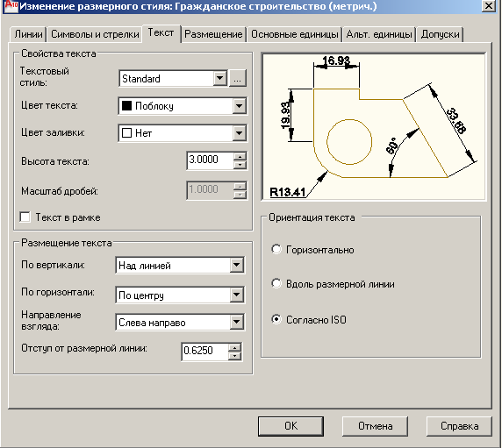
Task: Open the Основные единицы tab
Action: (295, 34)
